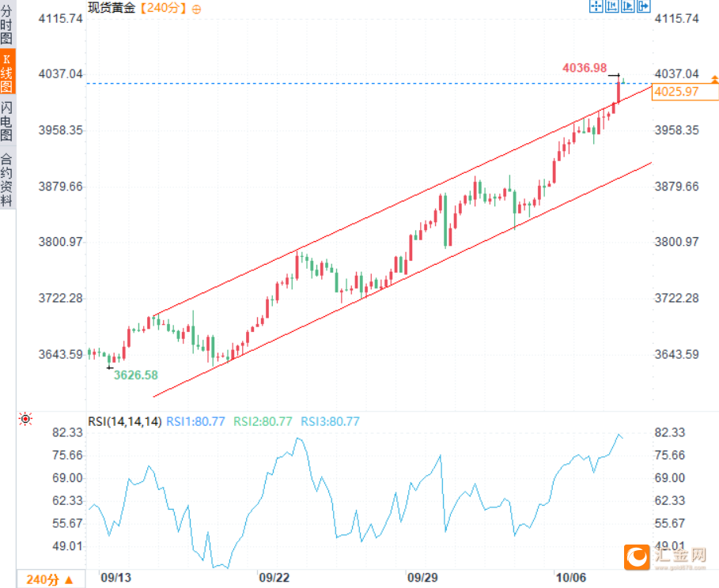This screenshot has height=588, width=719.
Task: Click the RSI1:80.77 value
Action: [195, 421]
